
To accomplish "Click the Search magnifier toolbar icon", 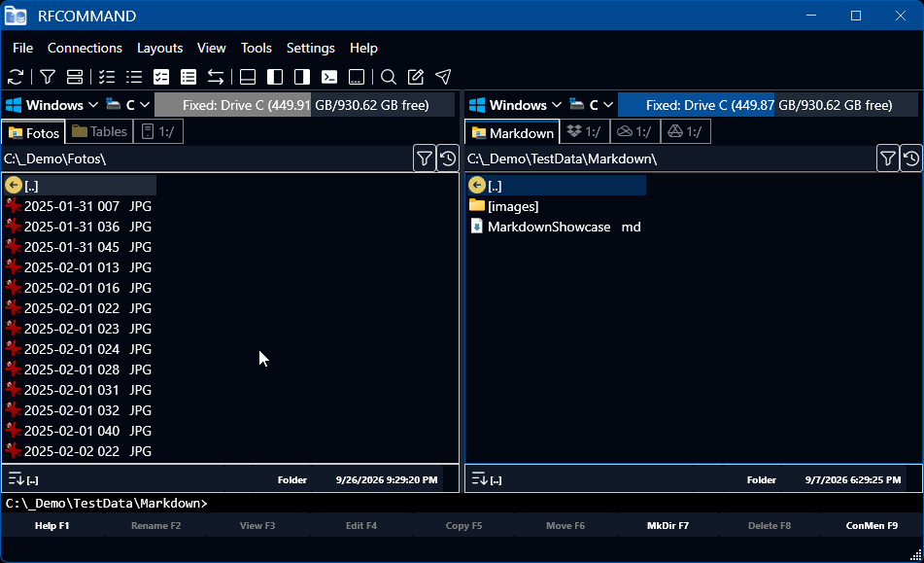I will coord(389,77).
